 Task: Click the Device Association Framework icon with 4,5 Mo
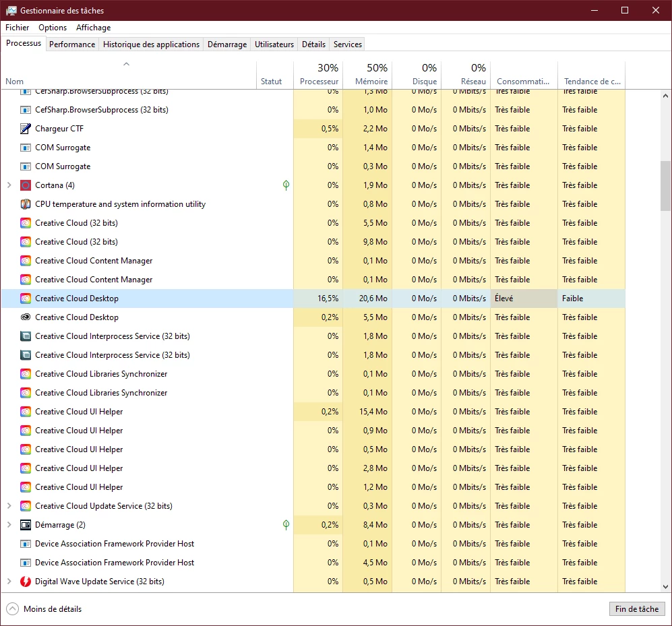26,563
